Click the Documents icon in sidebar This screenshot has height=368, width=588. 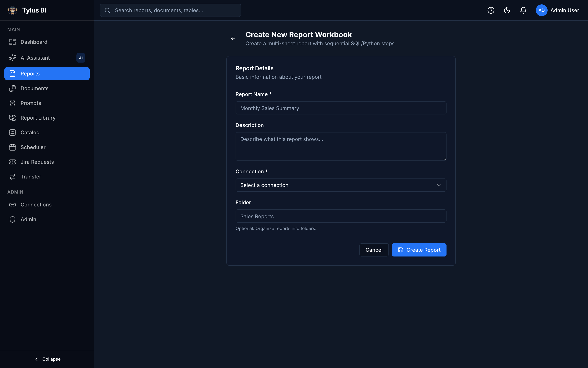[12, 88]
